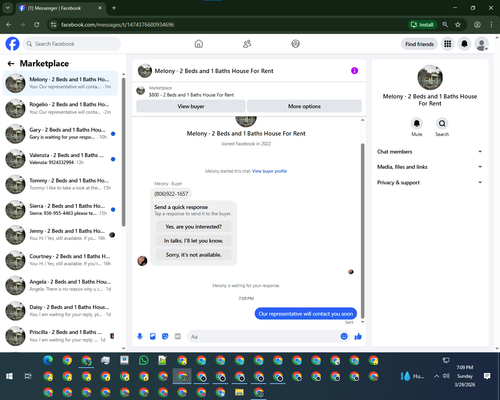This screenshot has width=500, height=400.
Task: Open Rogelio's conversation in the list
Action: [60, 108]
